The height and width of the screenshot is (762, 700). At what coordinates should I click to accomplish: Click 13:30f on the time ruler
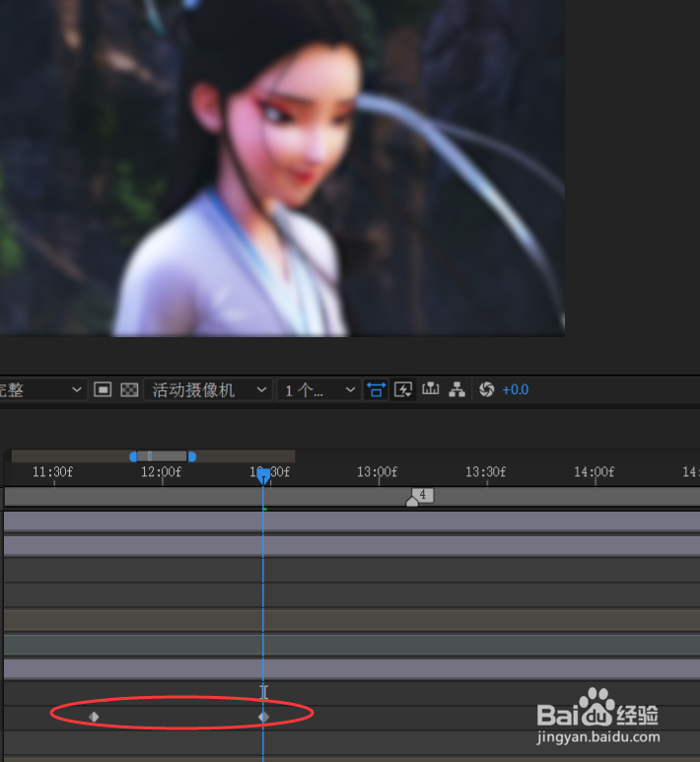click(x=485, y=472)
